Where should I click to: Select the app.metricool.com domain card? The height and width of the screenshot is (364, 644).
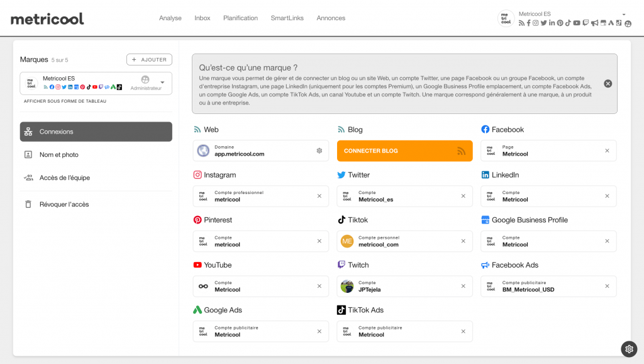coord(261,151)
